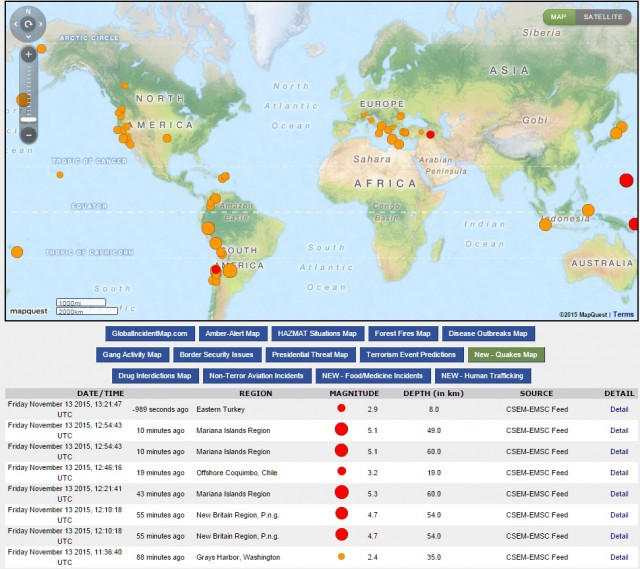Open the Amber-Alert Map

point(232,333)
